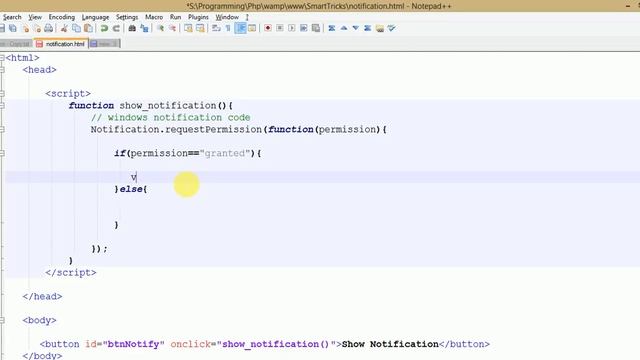The image size is (640, 360).
Task: Toggle synchronize horizontal scrolling
Action: [x=200, y=28]
